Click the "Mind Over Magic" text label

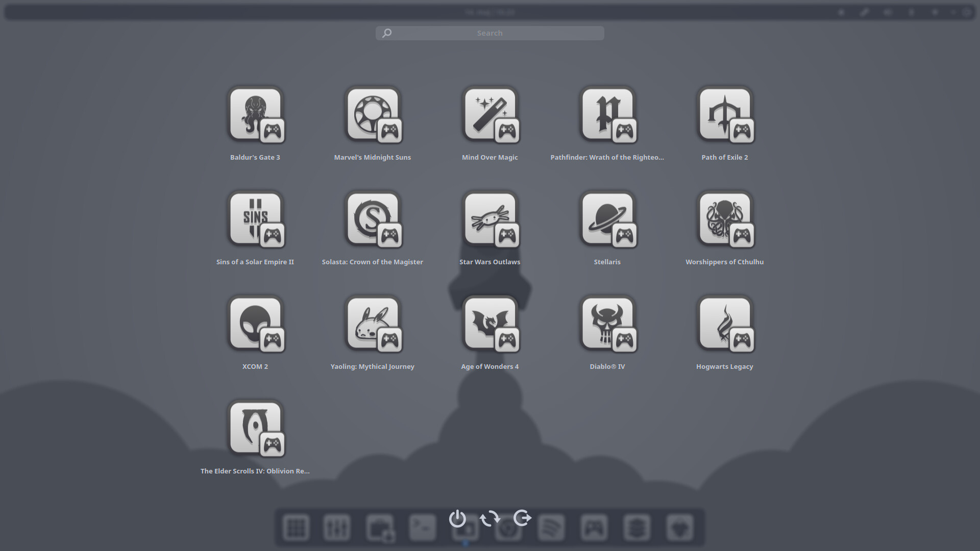pyautogui.click(x=490, y=157)
